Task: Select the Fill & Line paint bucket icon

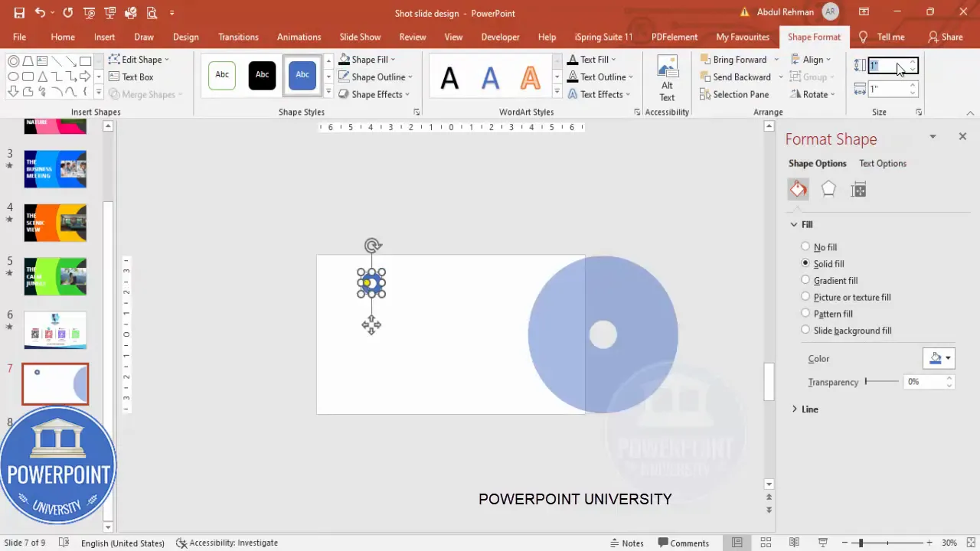Action: click(798, 190)
